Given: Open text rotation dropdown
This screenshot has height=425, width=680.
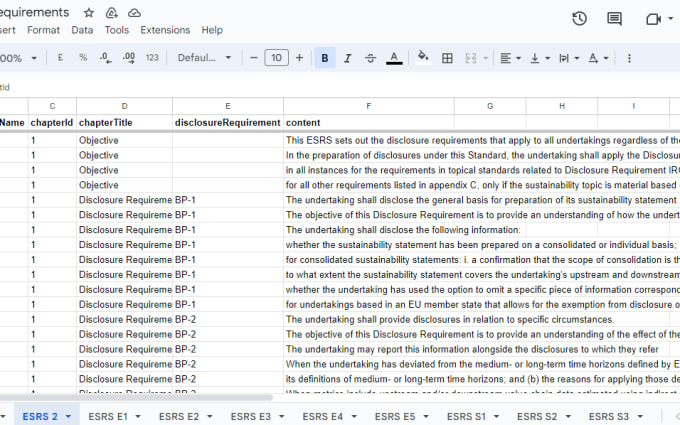Looking at the screenshot, I should (x=598, y=58).
